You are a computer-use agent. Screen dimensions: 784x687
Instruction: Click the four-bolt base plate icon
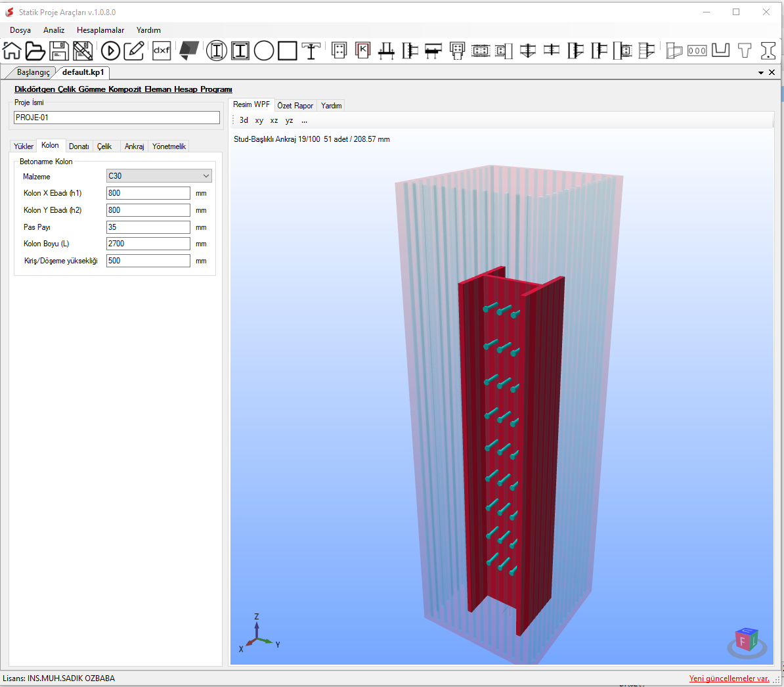339,51
